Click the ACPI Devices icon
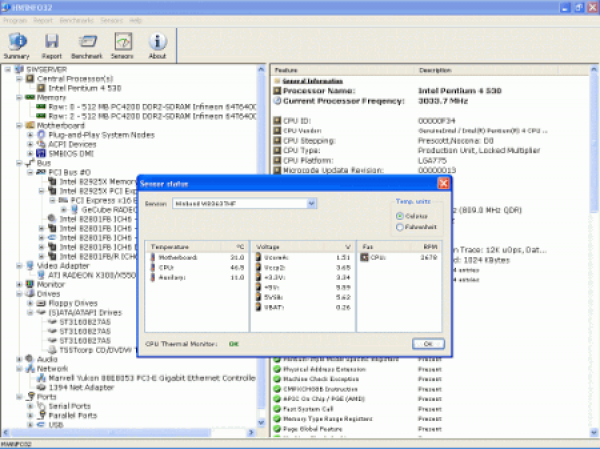 click(x=41, y=144)
